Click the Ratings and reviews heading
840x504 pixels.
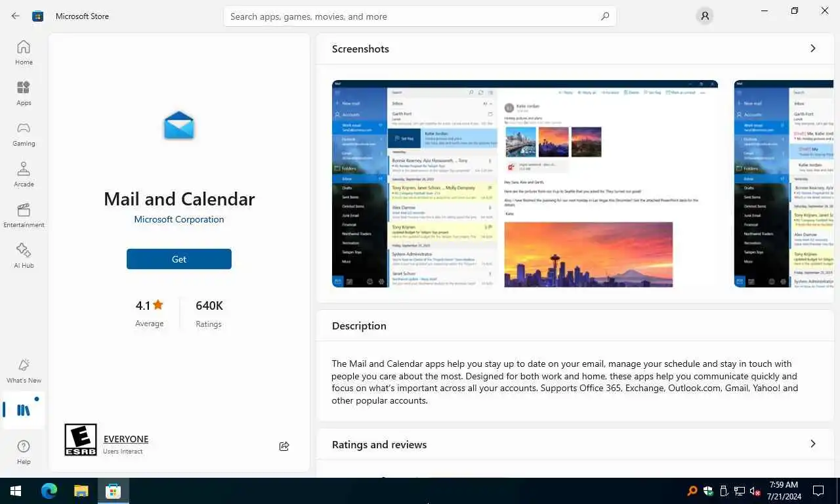[x=379, y=444]
